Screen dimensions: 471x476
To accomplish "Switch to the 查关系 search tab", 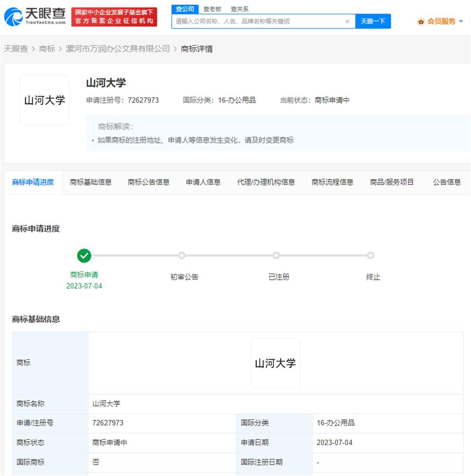I will [x=240, y=9].
